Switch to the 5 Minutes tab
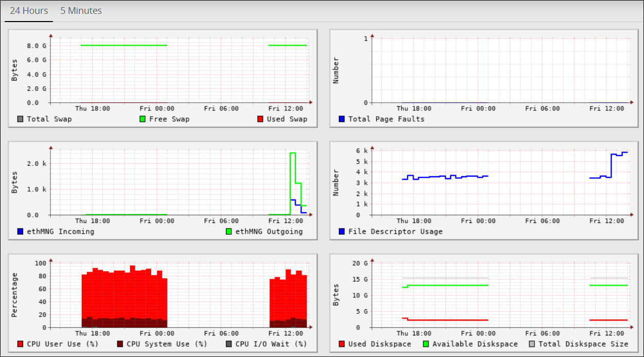This screenshot has height=357, width=644. [81, 10]
